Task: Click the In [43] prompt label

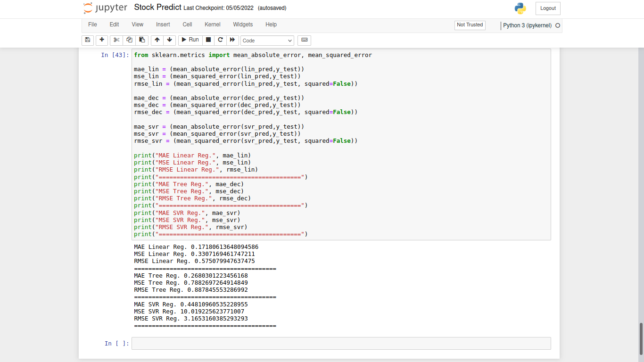Action: 115,55
